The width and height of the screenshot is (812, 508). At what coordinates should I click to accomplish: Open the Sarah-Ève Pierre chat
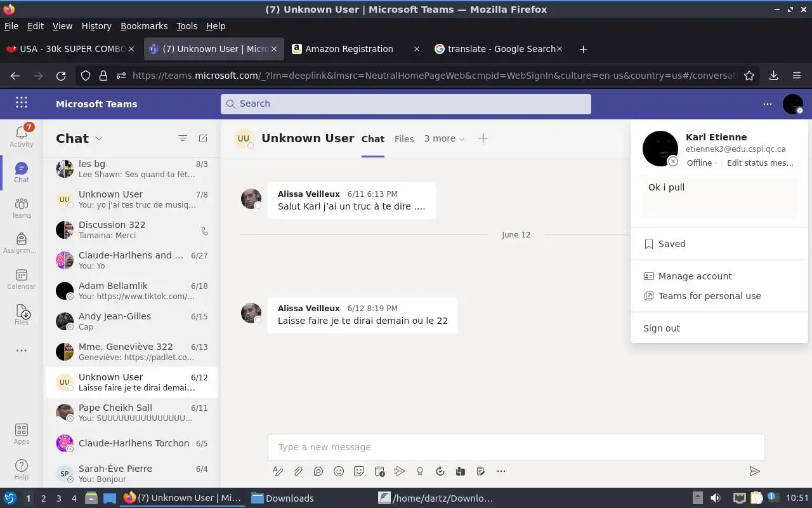tap(131, 474)
